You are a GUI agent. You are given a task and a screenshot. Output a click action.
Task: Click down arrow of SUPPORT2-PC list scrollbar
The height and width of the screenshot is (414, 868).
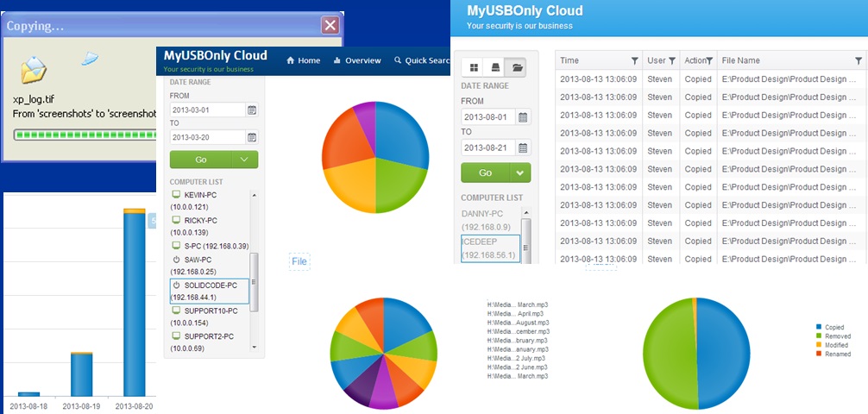coord(255,347)
